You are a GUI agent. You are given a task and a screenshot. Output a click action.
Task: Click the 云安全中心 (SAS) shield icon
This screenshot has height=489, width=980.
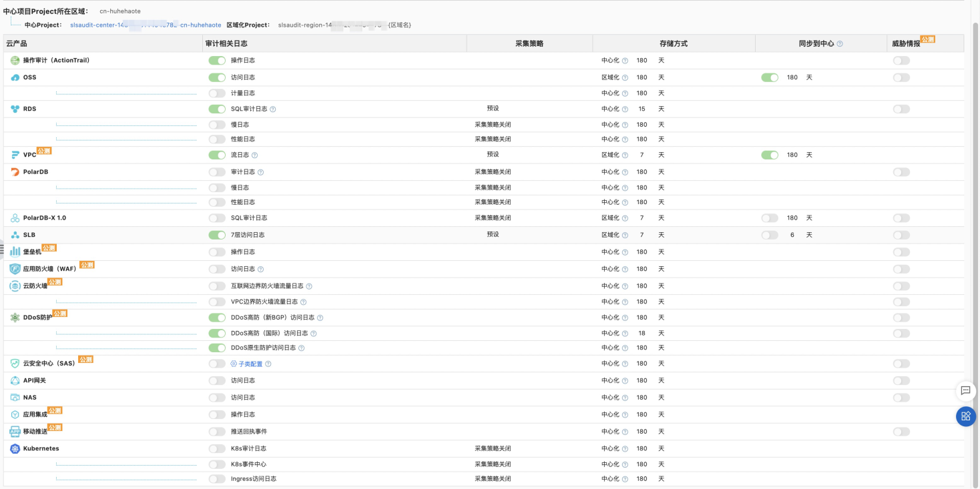pyautogui.click(x=15, y=364)
